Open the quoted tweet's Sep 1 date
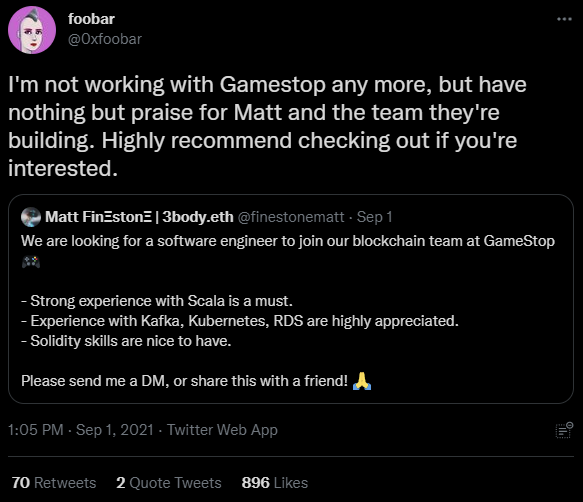583x502 pixels. pyautogui.click(x=374, y=217)
